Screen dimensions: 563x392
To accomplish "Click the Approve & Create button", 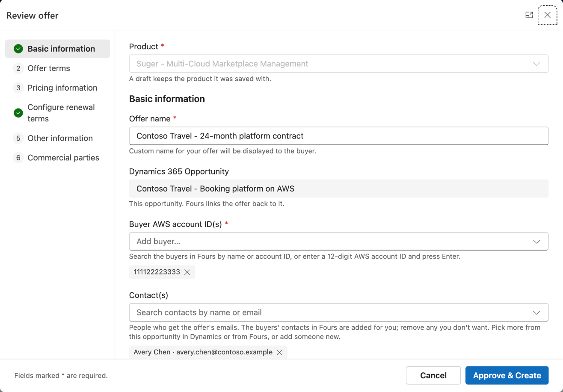I will point(507,375).
